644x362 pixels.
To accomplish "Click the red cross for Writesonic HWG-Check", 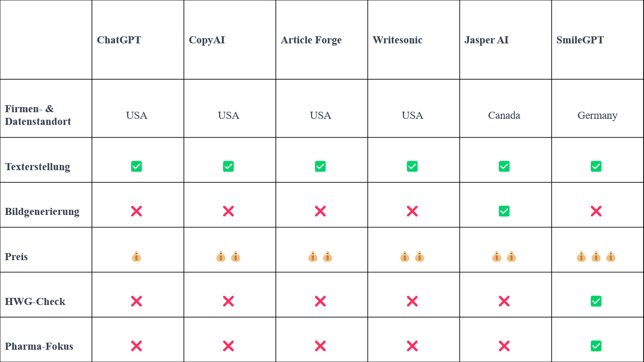I will (x=412, y=301).
